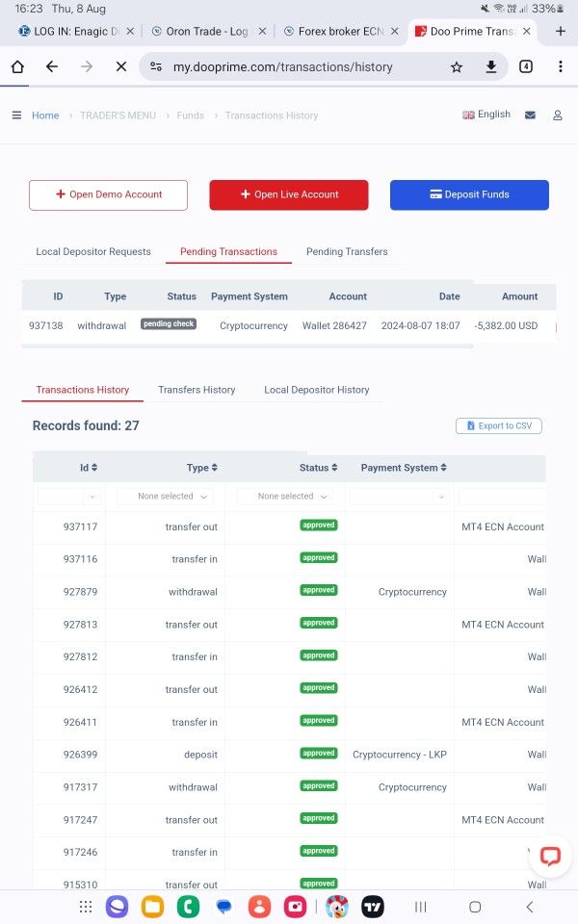578x924 pixels.
Task: Launch the purple browser app in the dock
Action: 117,907
